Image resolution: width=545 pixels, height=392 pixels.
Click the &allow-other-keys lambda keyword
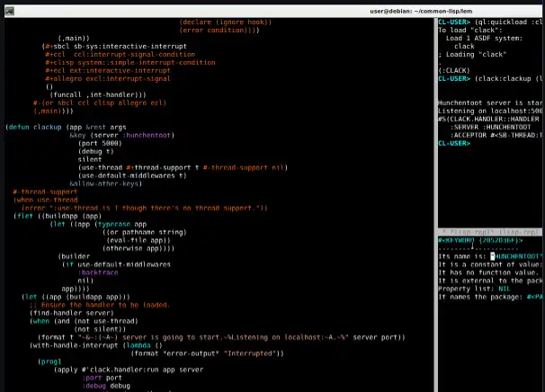pos(105,183)
